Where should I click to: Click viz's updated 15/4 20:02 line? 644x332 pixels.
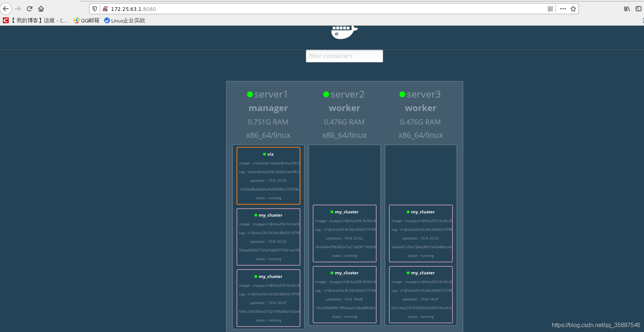click(268, 181)
